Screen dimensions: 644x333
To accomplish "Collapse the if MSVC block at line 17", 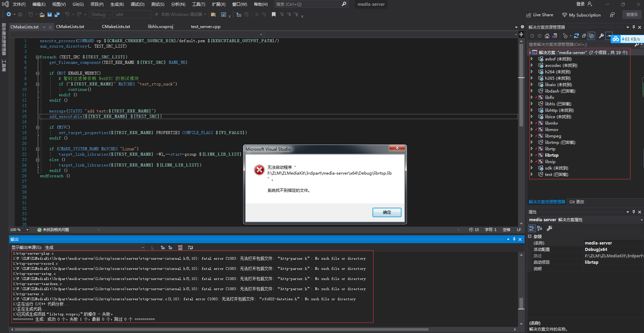I will [x=37, y=127].
